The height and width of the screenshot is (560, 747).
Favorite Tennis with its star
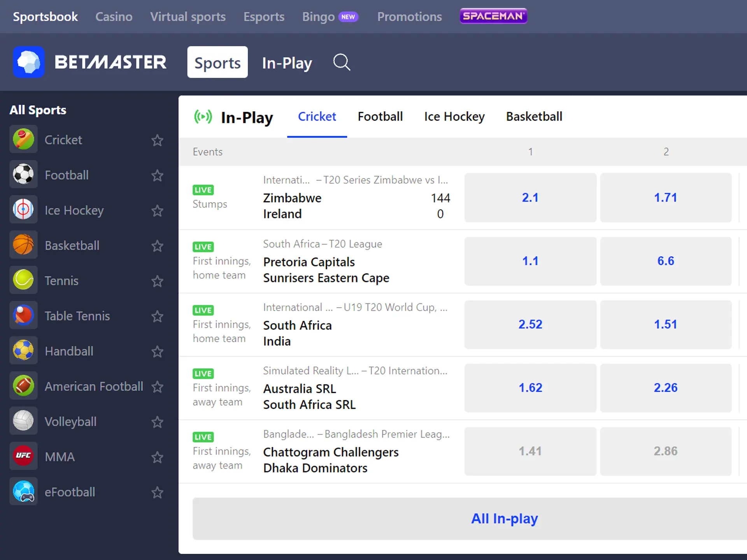pyautogui.click(x=157, y=281)
